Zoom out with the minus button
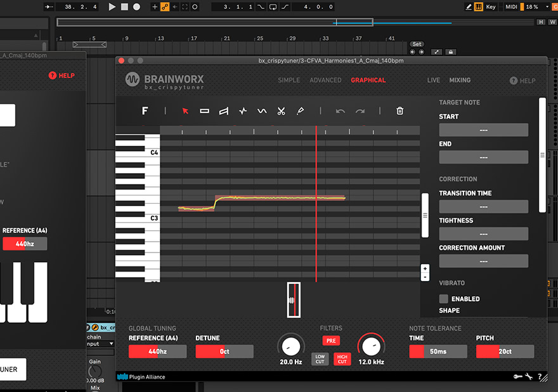This screenshot has width=558, height=392. 425,277
